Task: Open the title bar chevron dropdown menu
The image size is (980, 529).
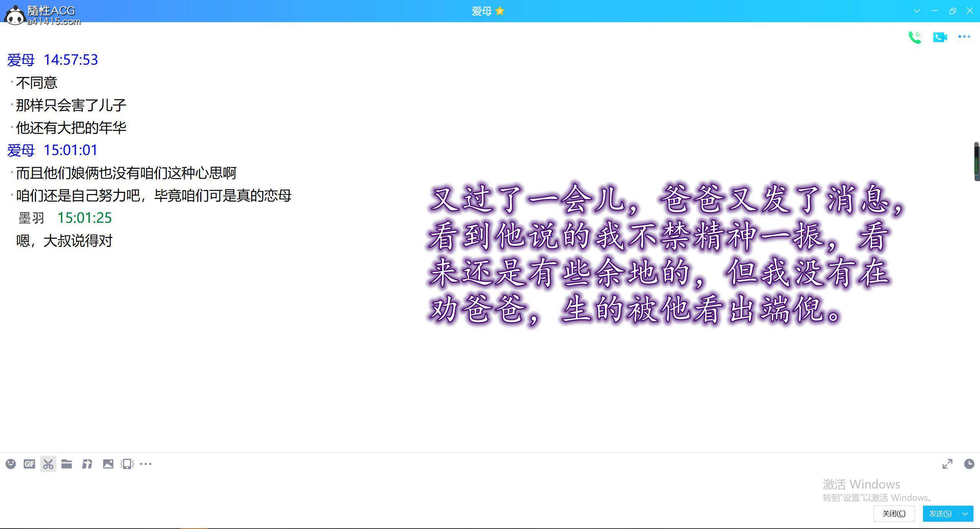Action: (x=916, y=11)
